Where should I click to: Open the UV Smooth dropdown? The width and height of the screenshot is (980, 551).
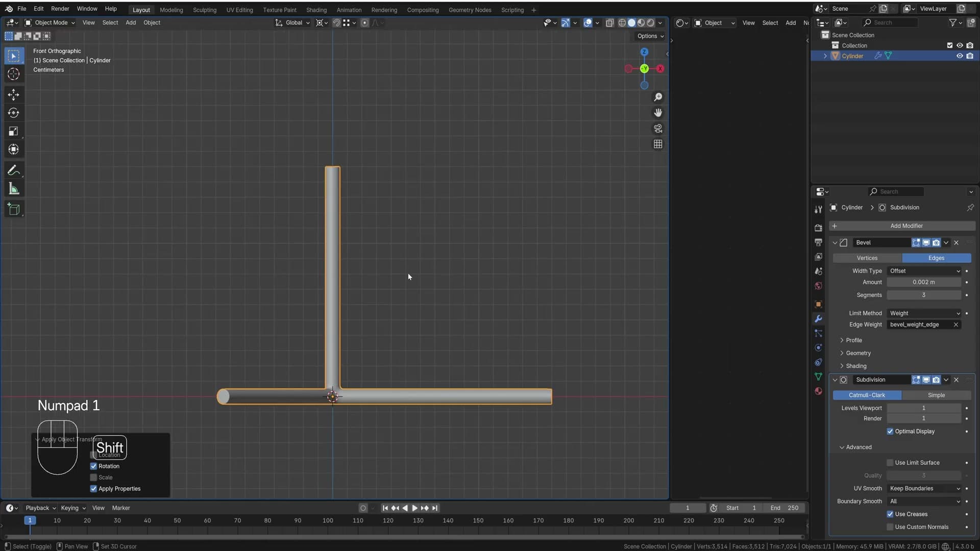924,489
